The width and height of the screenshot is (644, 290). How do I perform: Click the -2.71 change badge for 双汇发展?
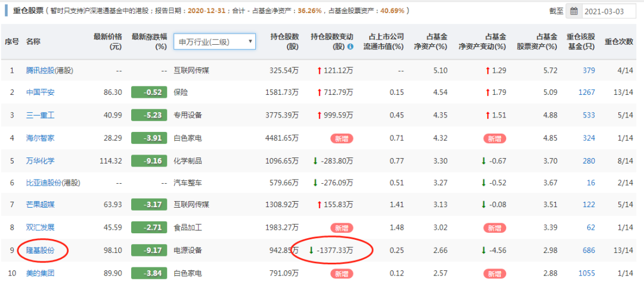pyautogui.click(x=150, y=227)
